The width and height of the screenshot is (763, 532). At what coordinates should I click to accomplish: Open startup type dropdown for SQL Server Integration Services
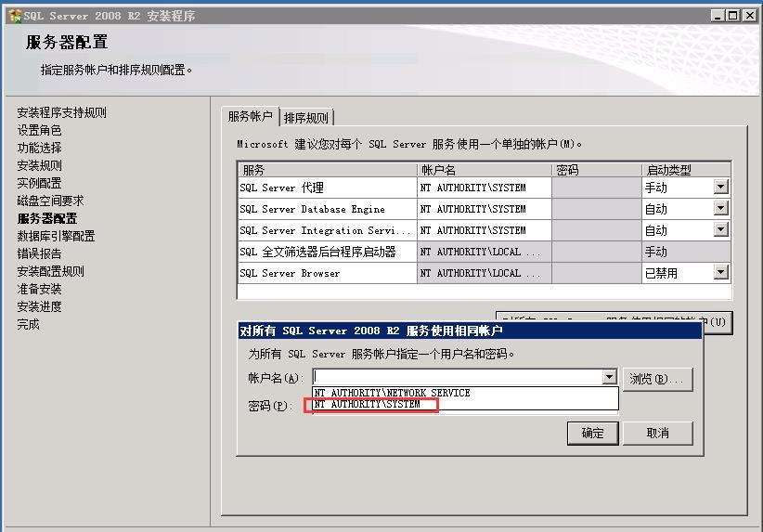(x=720, y=229)
